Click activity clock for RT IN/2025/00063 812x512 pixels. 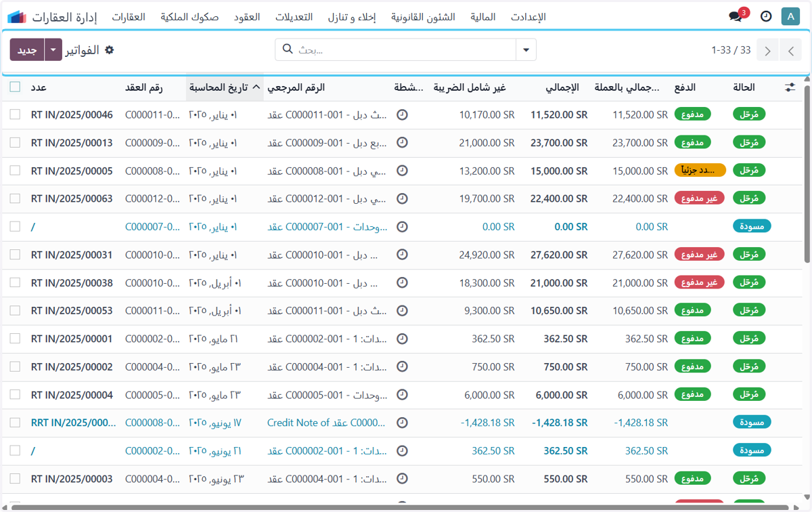click(x=402, y=199)
